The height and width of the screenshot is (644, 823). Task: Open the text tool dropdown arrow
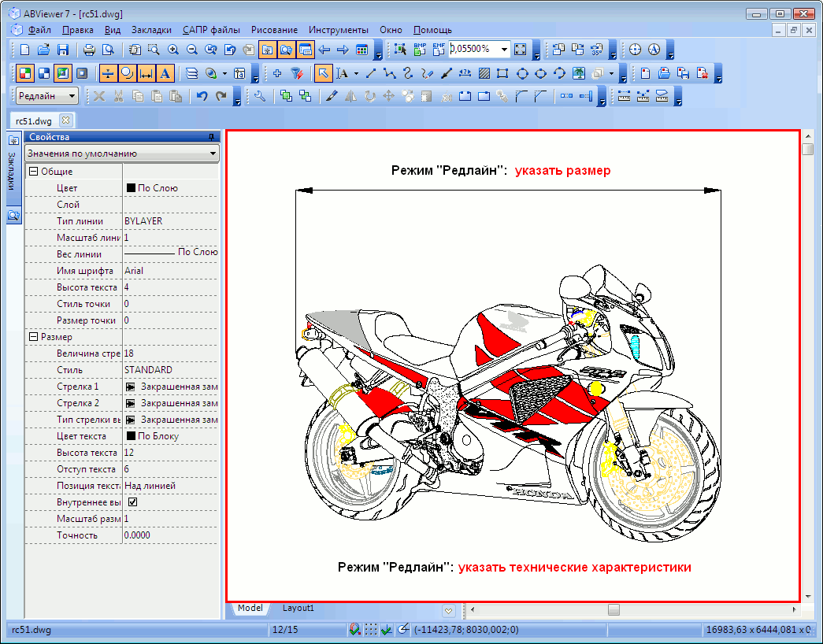point(357,73)
